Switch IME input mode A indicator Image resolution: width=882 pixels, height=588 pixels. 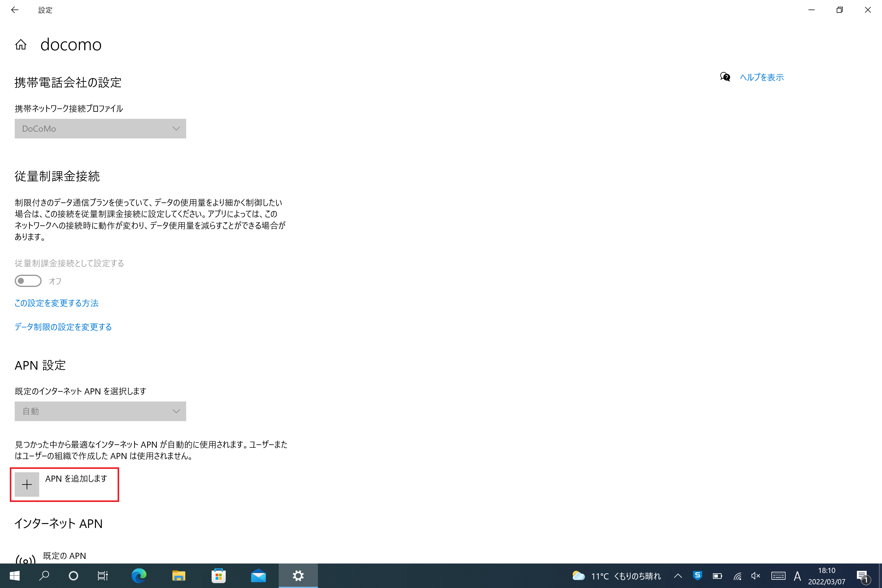[x=797, y=576]
